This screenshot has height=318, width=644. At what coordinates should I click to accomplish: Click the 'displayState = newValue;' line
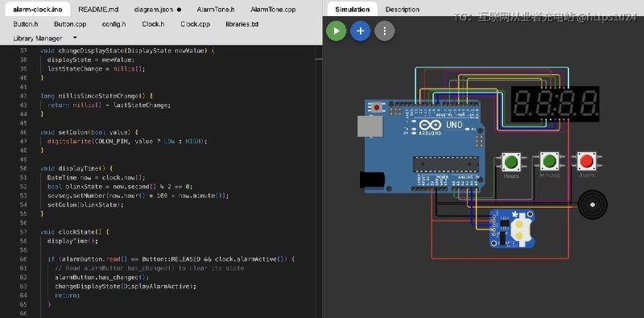[x=91, y=60]
